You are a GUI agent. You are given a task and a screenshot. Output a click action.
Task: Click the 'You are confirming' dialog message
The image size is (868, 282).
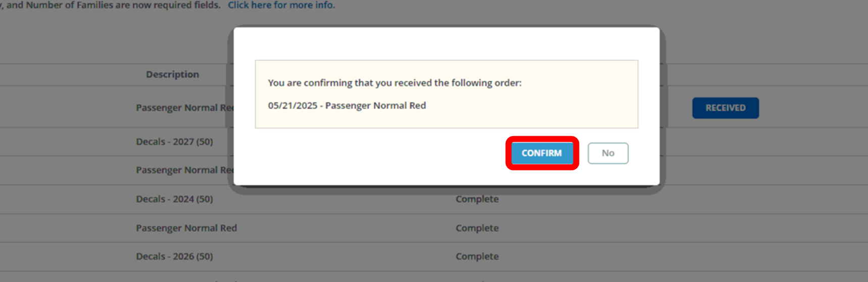394,83
